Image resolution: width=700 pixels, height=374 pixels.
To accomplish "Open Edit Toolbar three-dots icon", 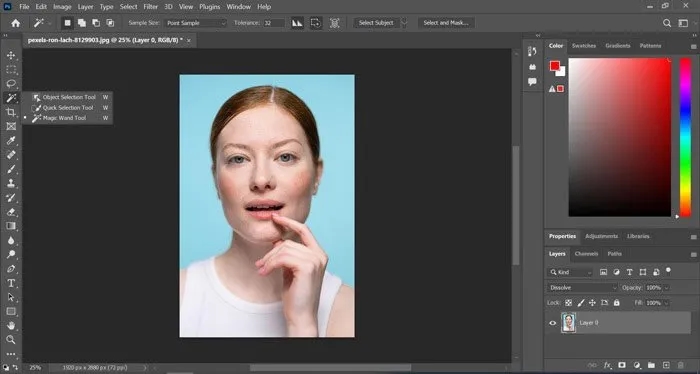I will [x=11, y=354].
